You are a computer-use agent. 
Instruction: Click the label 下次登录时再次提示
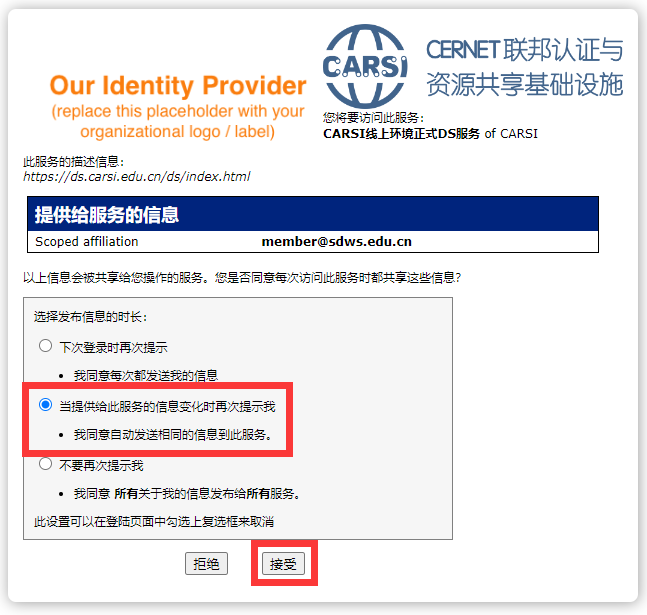(x=113, y=348)
